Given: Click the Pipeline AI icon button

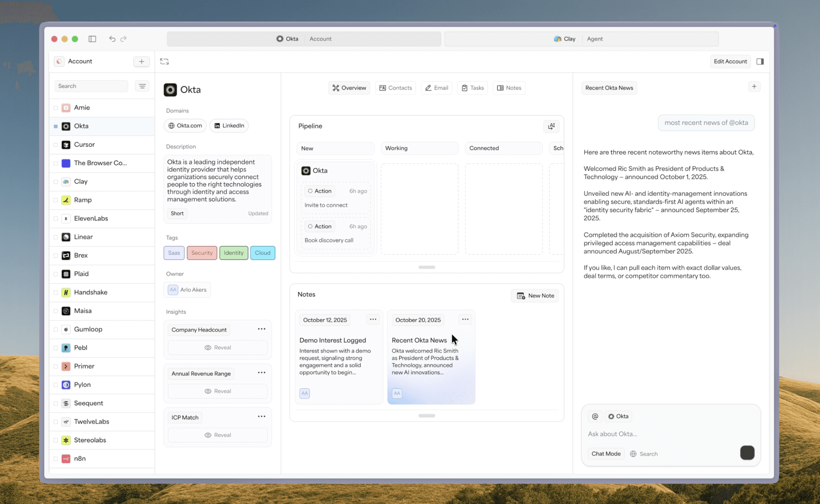Looking at the screenshot, I should pyautogui.click(x=551, y=126).
